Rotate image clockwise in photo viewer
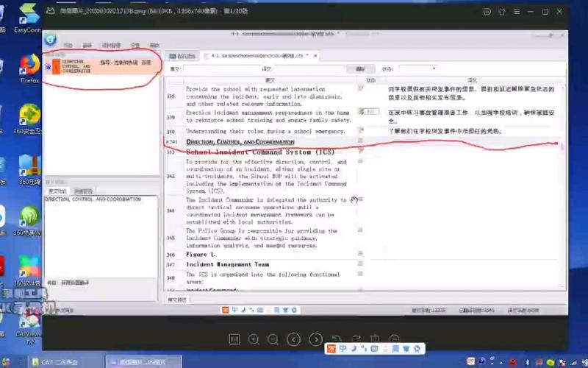The width and height of the screenshot is (588, 368). (x=356, y=339)
